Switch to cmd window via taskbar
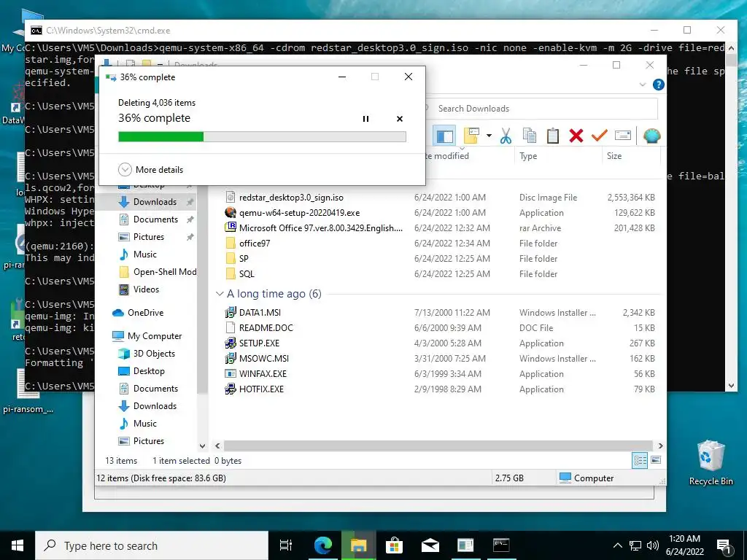This screenshot has height=560, width=747. pyautogui.click(x=501, y=545)
